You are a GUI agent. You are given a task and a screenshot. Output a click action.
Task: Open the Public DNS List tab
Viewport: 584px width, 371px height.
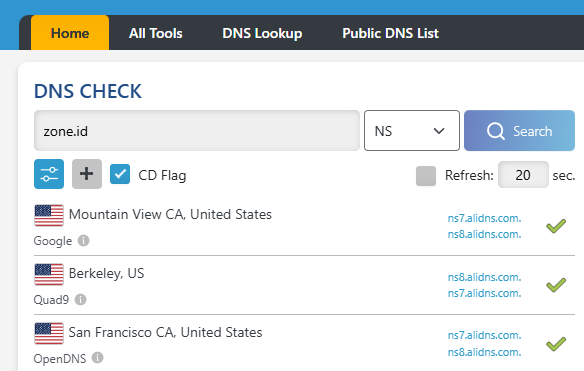point(391,33)
